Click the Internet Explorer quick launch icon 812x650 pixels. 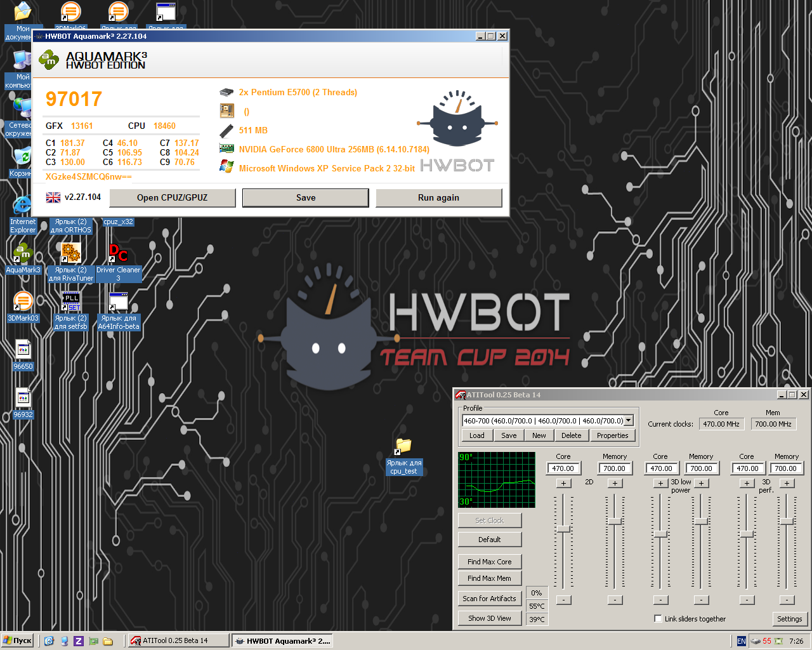click(x=49, y=641)
